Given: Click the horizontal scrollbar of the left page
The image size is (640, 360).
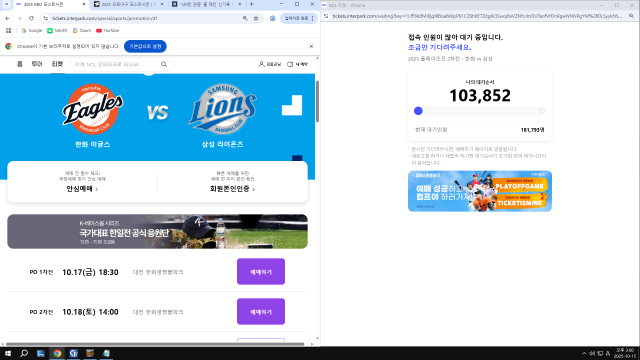Looking at the screenshot, I should point(155,344).
